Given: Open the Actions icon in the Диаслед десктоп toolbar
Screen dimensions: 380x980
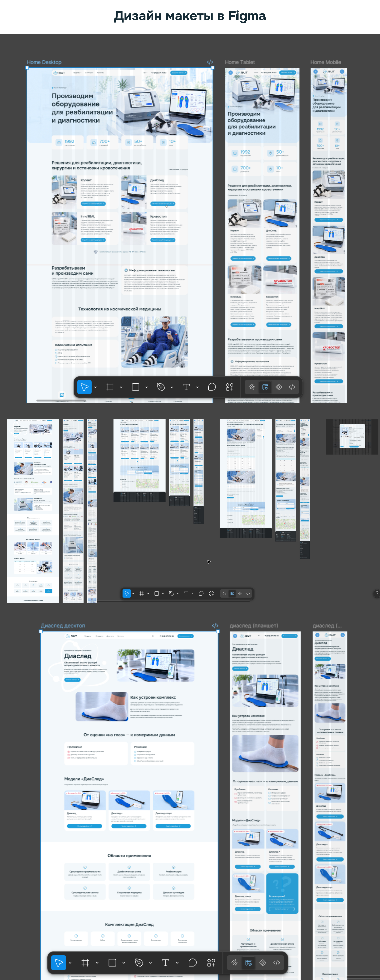Looking at the screenshot, I should [x=211, y=963].
